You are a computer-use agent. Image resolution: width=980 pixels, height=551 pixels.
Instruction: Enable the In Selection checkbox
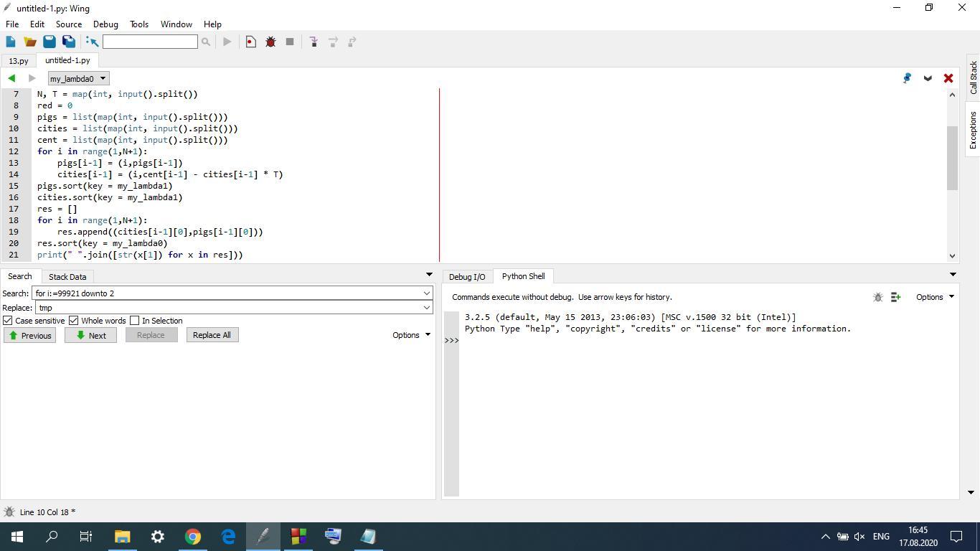(x=134, y=321)
